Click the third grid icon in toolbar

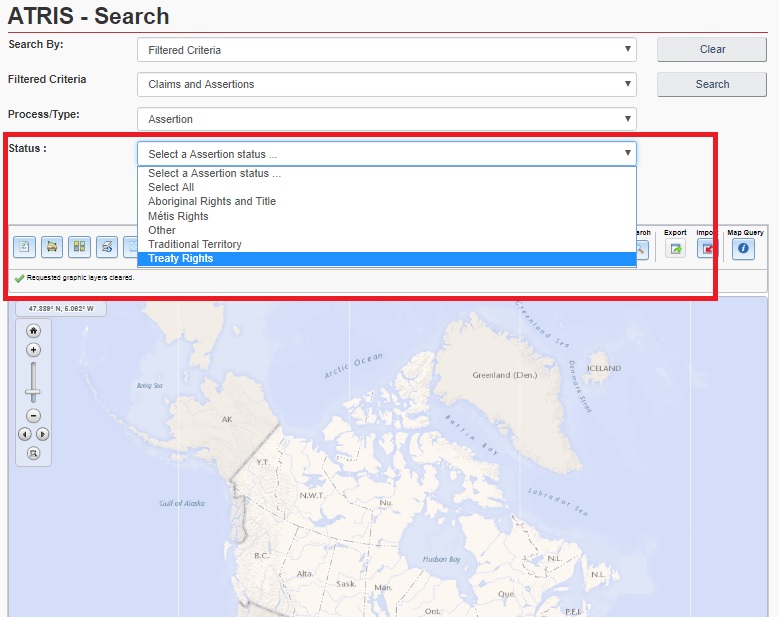pos(80,247)
